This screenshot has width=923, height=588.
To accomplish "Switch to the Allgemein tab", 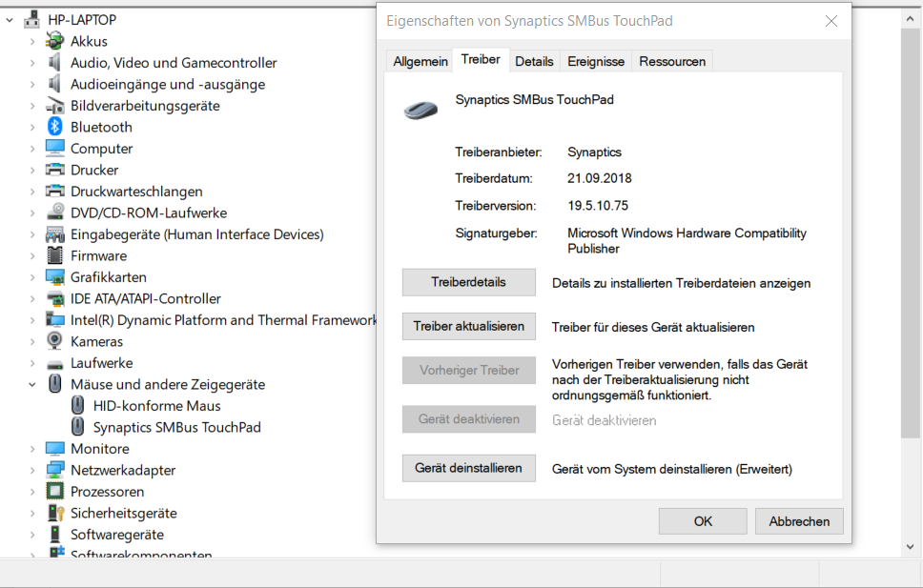I will coord(420,61).
